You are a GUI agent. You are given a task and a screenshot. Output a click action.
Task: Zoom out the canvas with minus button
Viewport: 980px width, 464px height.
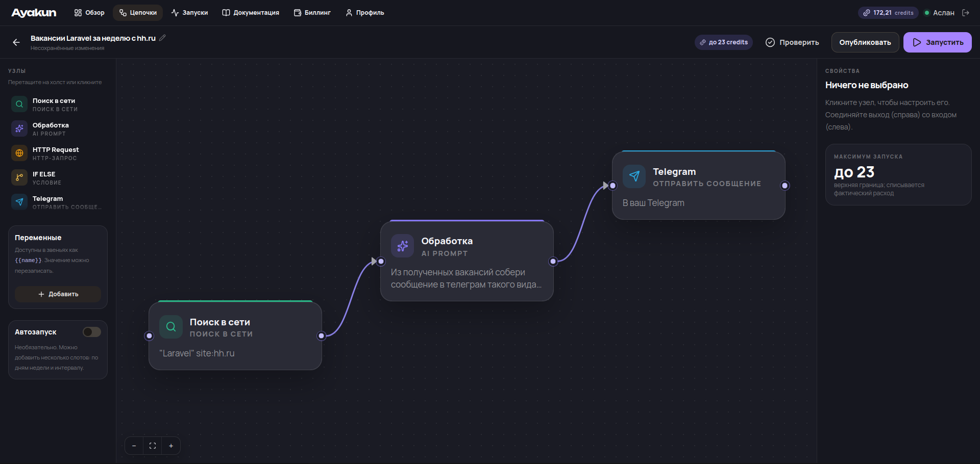pyautogui.click(x=134, y=446)
